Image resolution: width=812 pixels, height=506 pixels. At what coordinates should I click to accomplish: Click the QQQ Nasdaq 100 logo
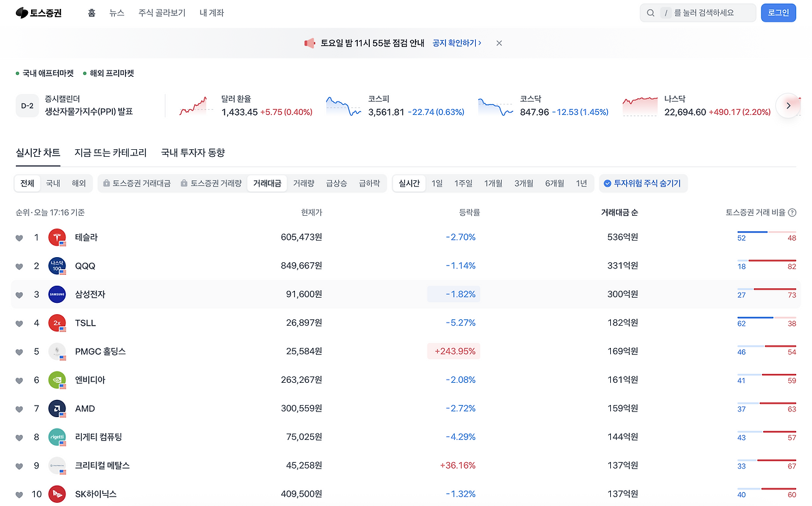click(x=57, y=266)
